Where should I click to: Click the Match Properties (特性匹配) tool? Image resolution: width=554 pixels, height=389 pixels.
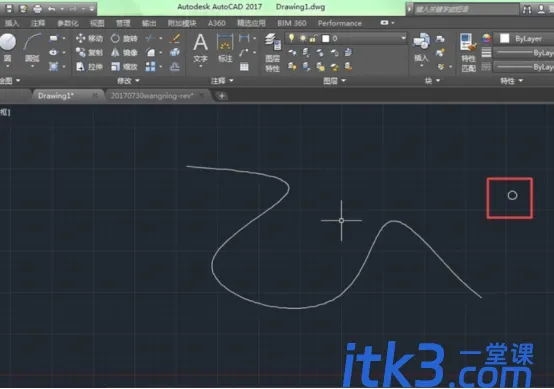click(469, 52)
